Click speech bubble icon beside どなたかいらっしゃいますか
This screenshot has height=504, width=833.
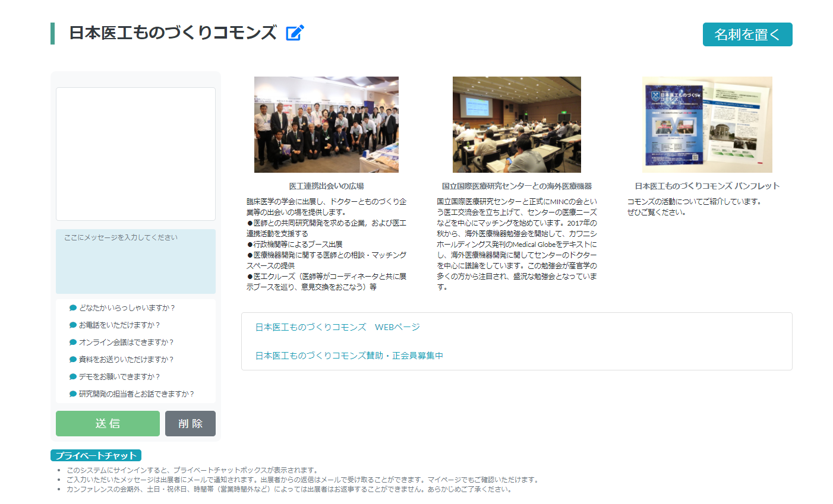pyautogui.click(x=73, y=308)
